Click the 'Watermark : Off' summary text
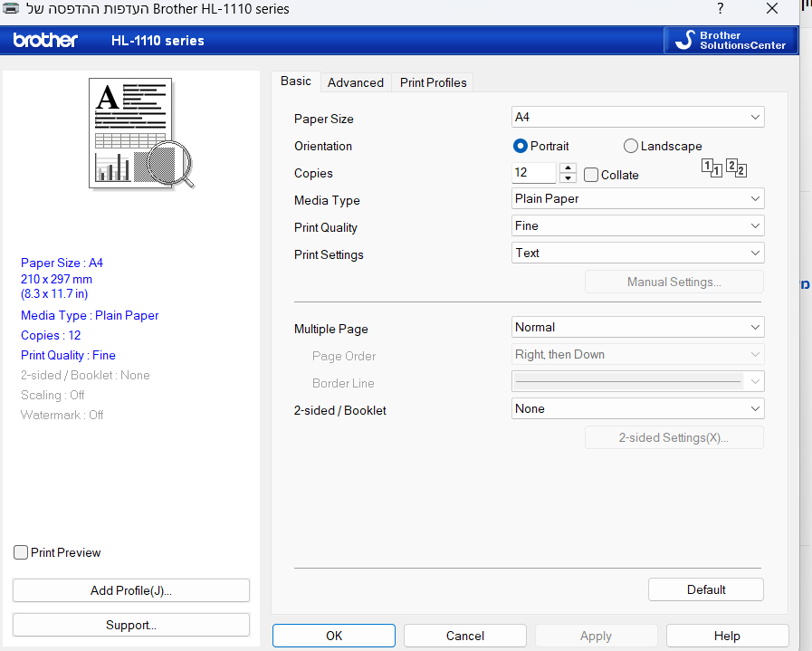The width and height of the screenshot is (812, 651). click(x=62, y=415)
